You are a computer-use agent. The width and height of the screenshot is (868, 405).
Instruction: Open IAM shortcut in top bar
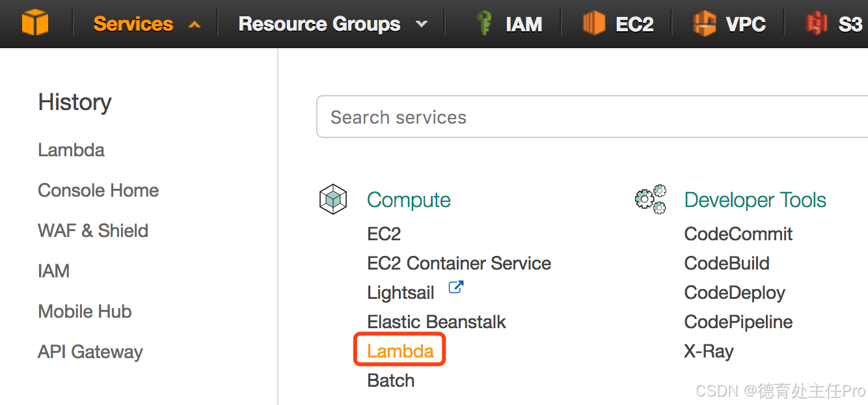point(524,24)
